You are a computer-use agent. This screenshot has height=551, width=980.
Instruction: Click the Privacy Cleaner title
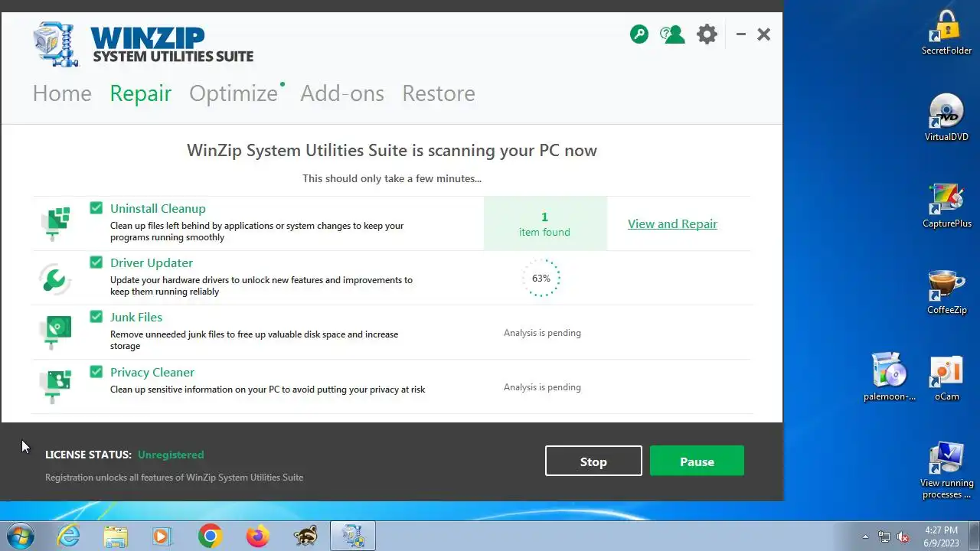pyautogui.click(x=152, y=372)
